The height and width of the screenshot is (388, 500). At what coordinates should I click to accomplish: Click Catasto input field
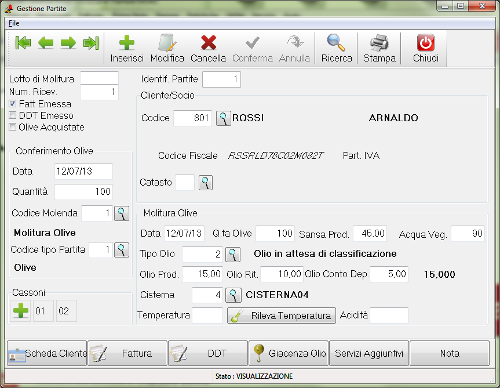click(185, 182)
